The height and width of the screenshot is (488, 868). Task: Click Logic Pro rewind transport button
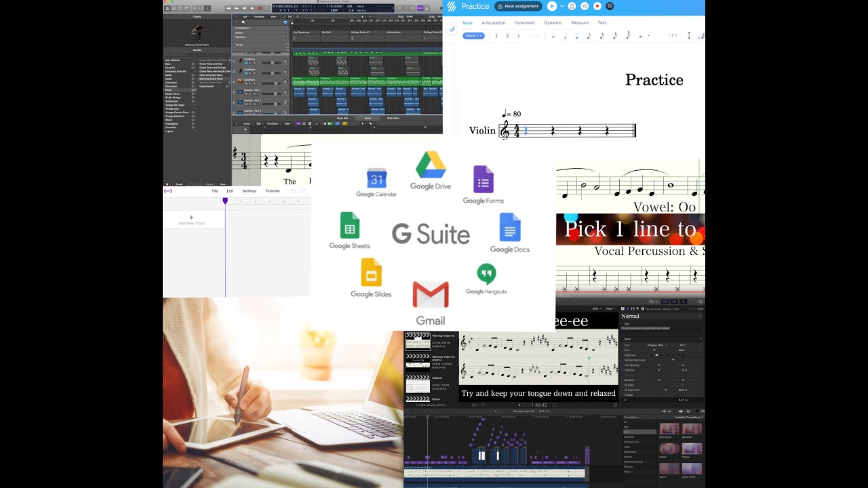(x=229, y=8)
